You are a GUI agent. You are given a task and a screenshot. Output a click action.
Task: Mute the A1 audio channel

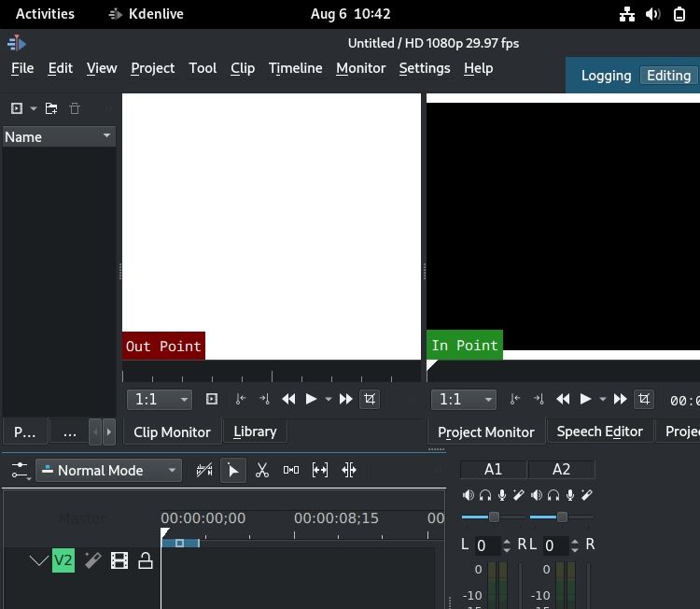click(x=469, y=494)
